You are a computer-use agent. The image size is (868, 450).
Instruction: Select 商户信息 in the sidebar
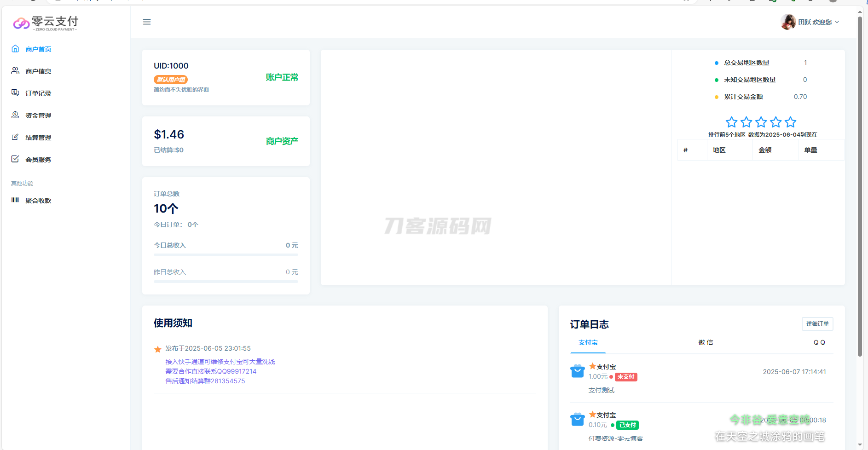pos(38,70)
